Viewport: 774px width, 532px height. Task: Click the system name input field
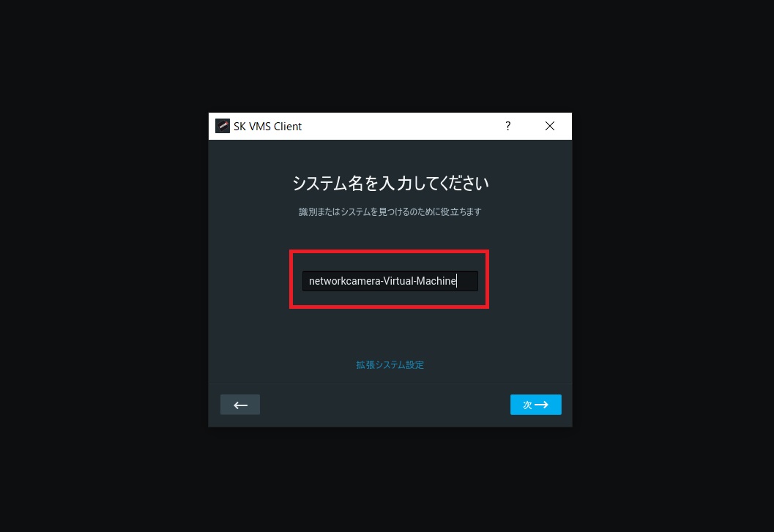click(390, 281)
